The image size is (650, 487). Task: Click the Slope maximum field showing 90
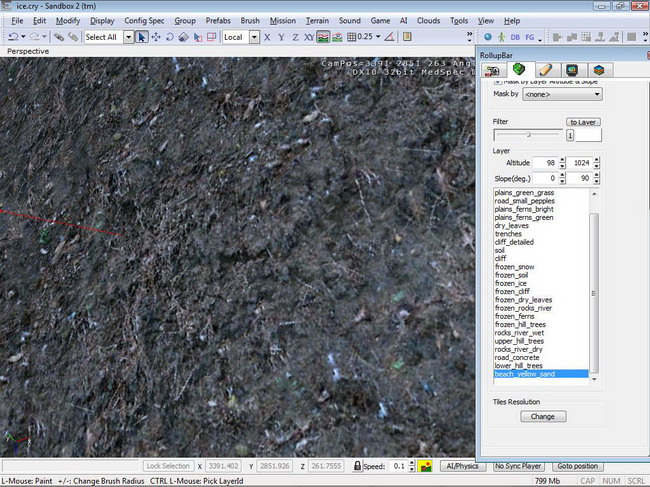click(x=579, y=178)
